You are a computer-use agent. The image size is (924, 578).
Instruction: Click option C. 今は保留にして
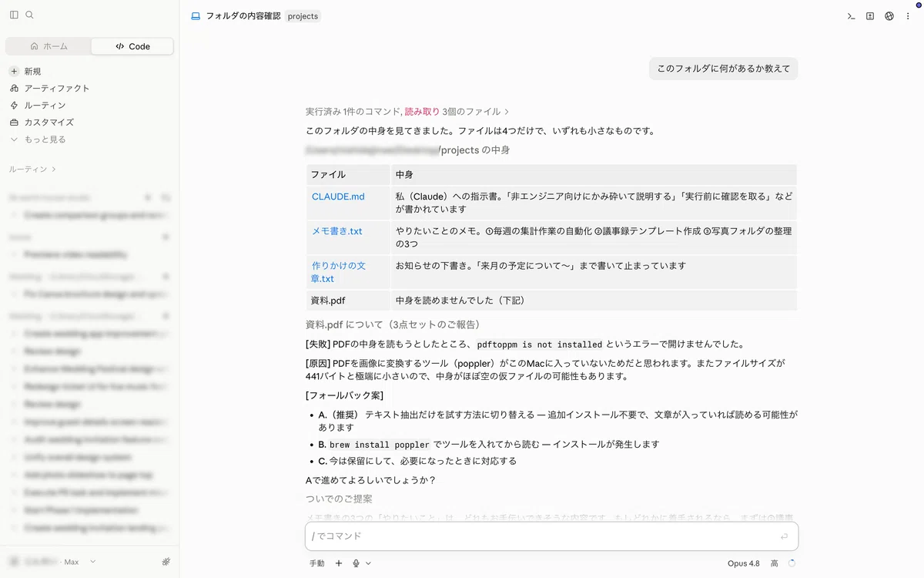[417, 461]
